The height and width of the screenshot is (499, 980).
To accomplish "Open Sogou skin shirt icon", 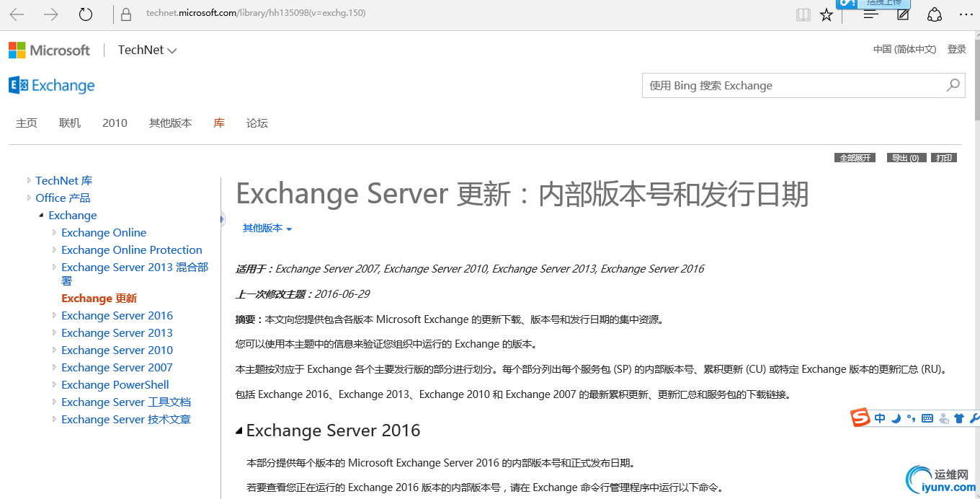I will pos(959,418).
